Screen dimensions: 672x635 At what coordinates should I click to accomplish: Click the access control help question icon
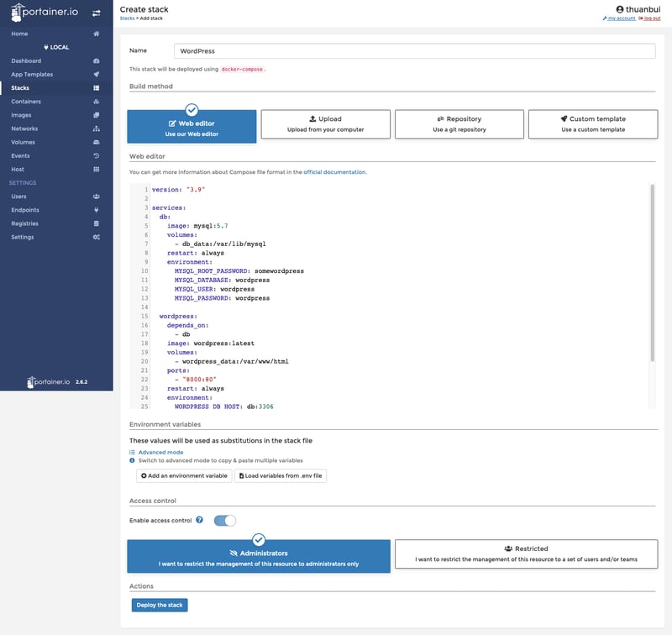click(199, 520)
